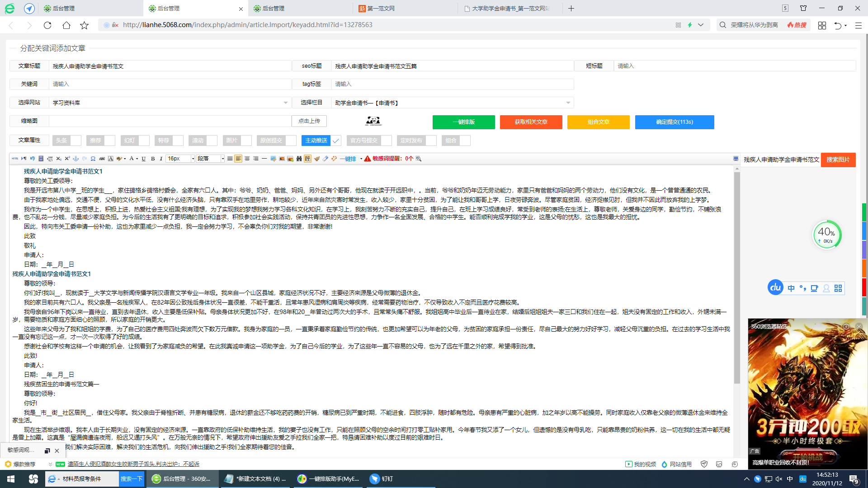Image resolution: width=868 pixels, height=488 pixels.
Task: Click the green 一键排版 button
Action: click(464, 122)
